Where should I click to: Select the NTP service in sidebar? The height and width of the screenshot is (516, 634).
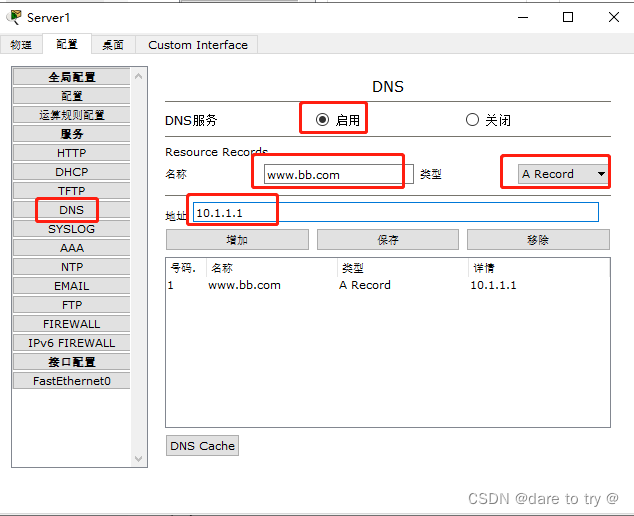click(x=72, y=267)
